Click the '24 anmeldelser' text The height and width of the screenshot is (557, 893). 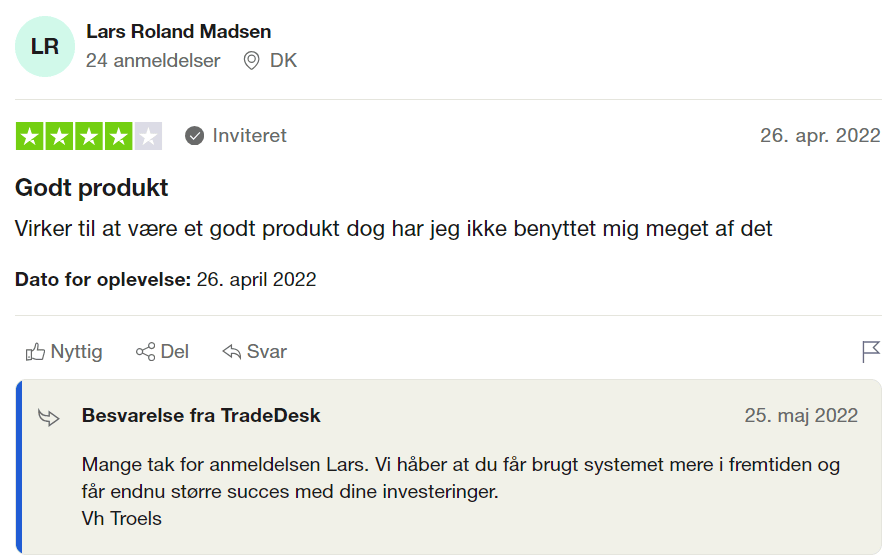[x=153, y=60]
